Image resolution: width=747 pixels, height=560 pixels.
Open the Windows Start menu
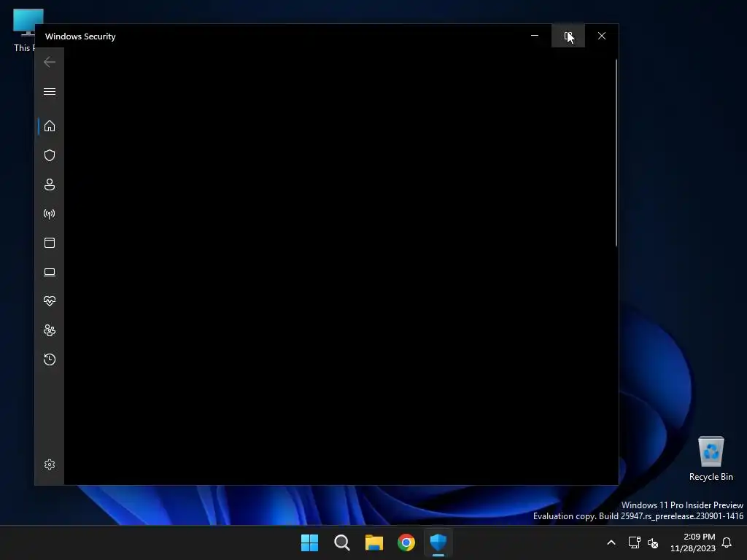click(309, 542)
